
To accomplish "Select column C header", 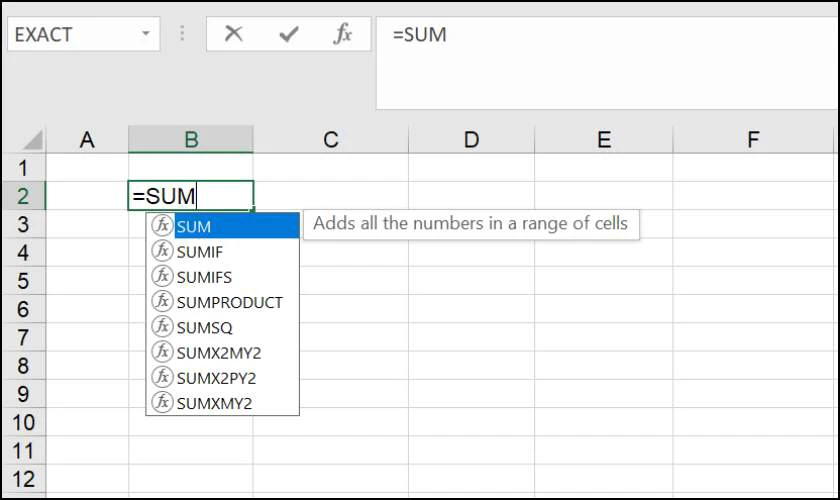I will (x=331, y=139).
